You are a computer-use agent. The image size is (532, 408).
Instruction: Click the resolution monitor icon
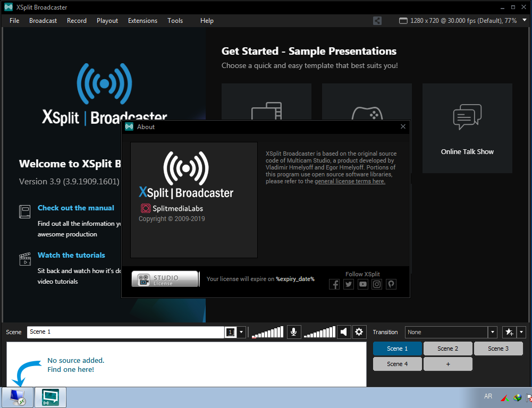(x=403, y=21)
